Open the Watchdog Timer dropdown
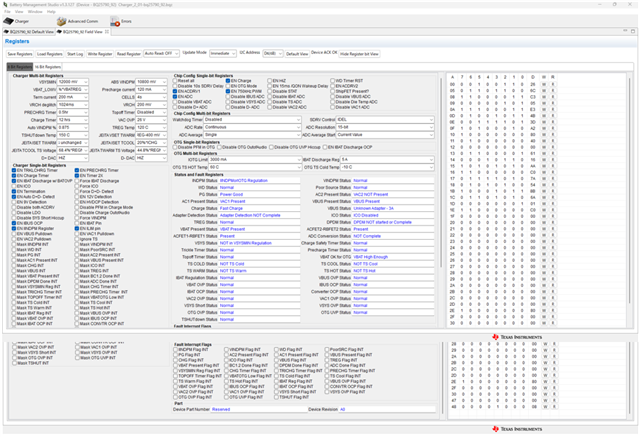Viewport: 640px width, 437px height. (x=252, y=120)
